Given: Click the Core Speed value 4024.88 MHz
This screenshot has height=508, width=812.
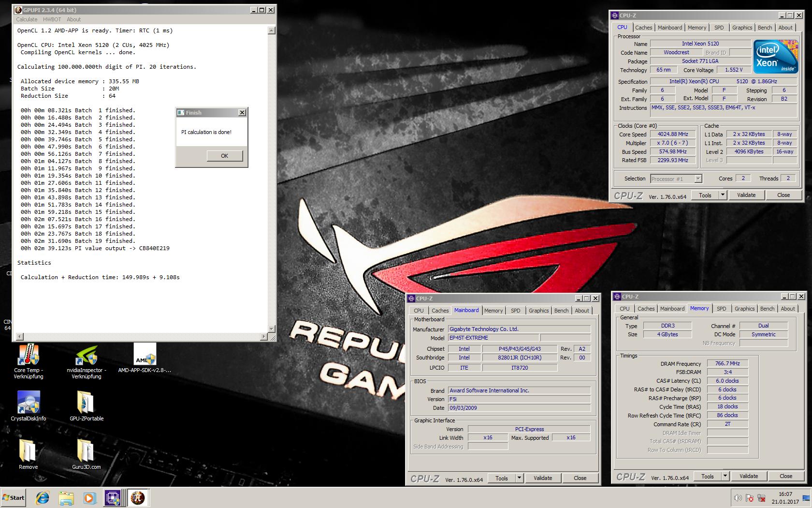Looking at the screenshot, I should pos(672,134).
